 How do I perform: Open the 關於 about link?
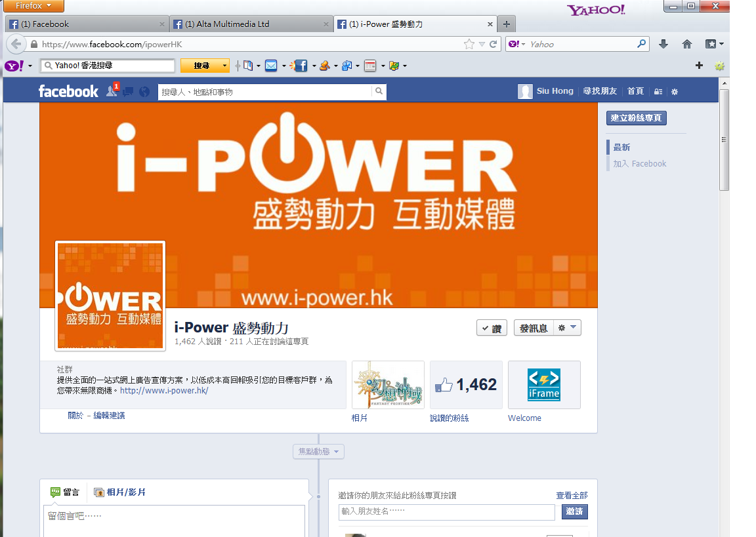point(75,416)
